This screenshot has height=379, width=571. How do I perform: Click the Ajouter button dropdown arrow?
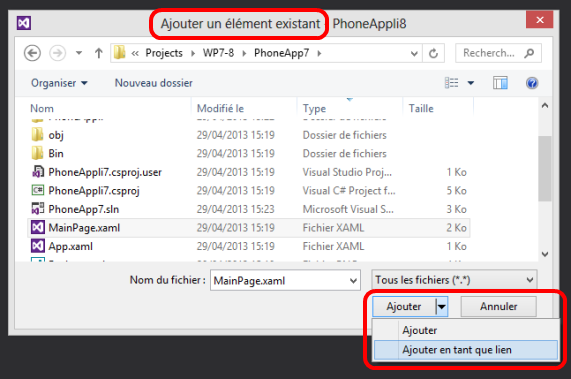click(x=442, y=307)
